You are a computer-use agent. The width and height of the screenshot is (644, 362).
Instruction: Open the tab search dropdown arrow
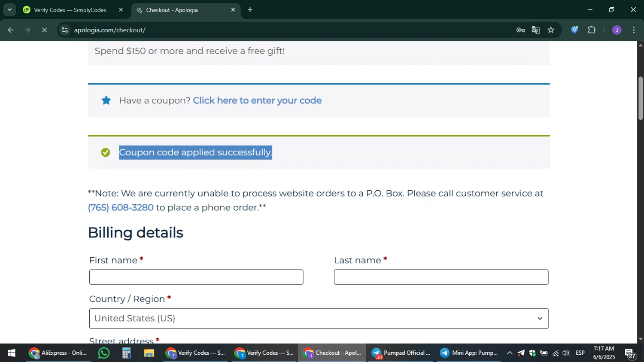(9, 9)
